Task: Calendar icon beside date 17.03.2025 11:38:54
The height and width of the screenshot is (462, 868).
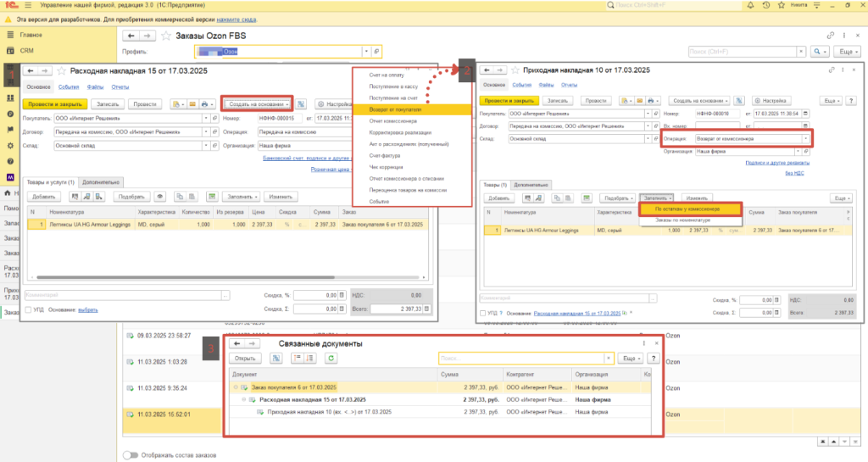Action: (x=805, y=114)
